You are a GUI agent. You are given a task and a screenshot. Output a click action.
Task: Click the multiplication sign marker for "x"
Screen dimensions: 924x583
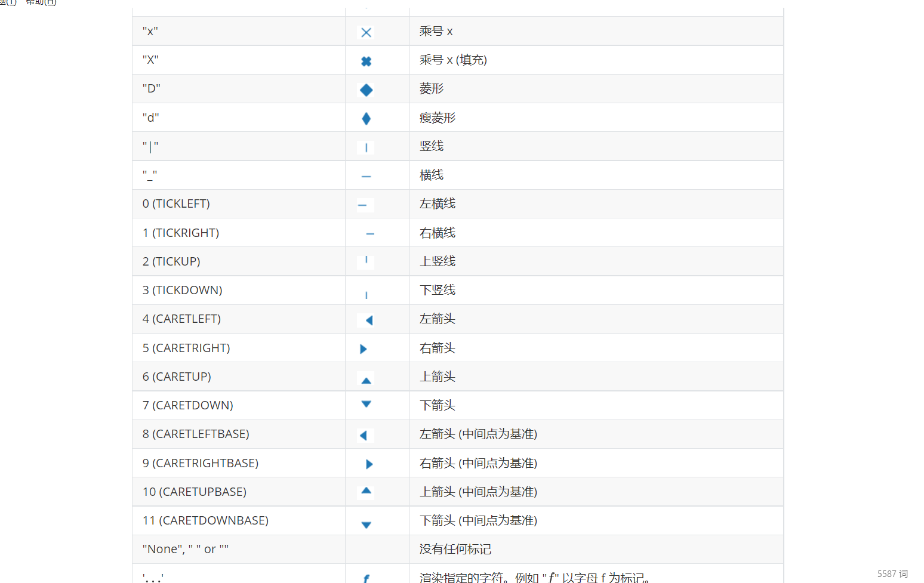pos(366,32)
